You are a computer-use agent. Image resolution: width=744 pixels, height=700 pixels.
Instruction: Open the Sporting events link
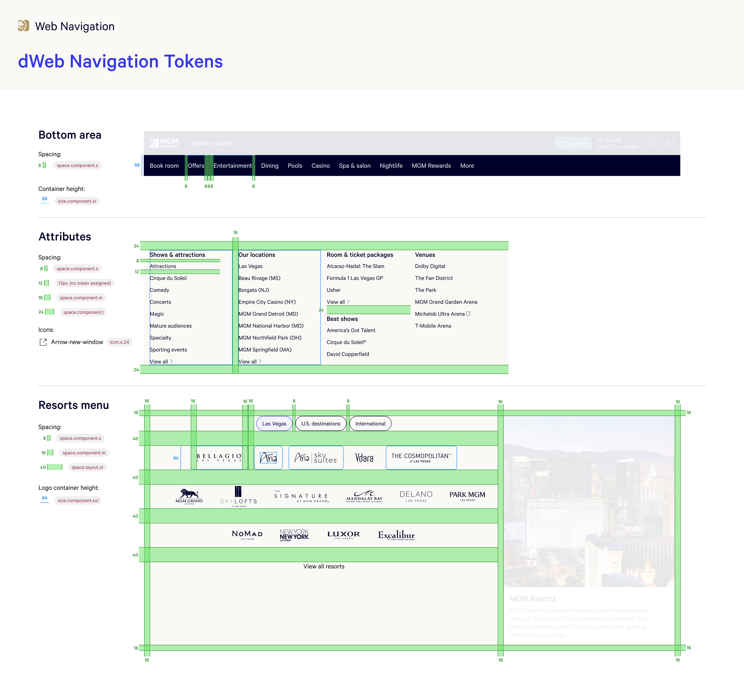[x=168, y=350]
